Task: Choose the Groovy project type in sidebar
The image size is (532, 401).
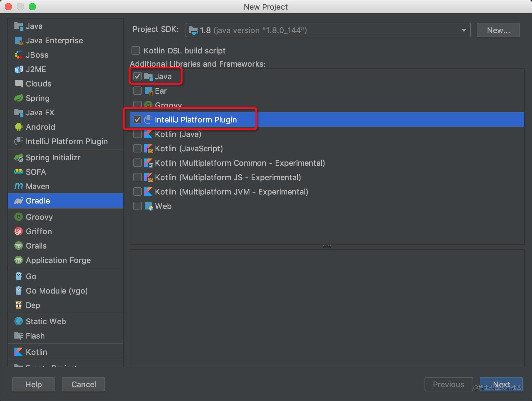Action: [x=65, y=217]
